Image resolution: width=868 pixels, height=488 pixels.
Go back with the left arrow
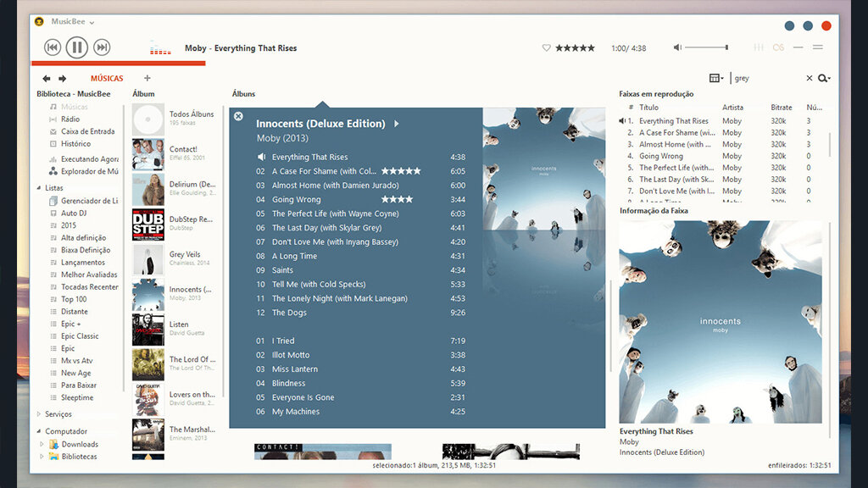point(47,79)
